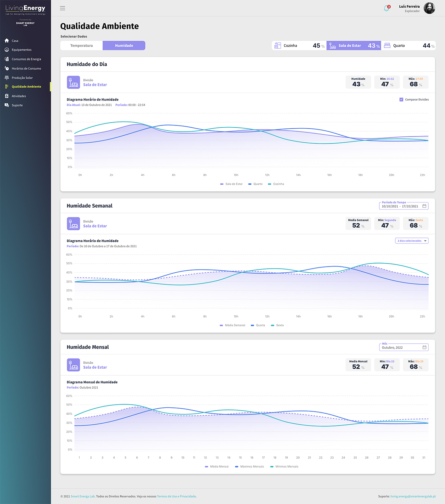Open Termos de Uso e Privacidade link
The width and height of the screenshot is (445, 504).
[x=176, y=496]
